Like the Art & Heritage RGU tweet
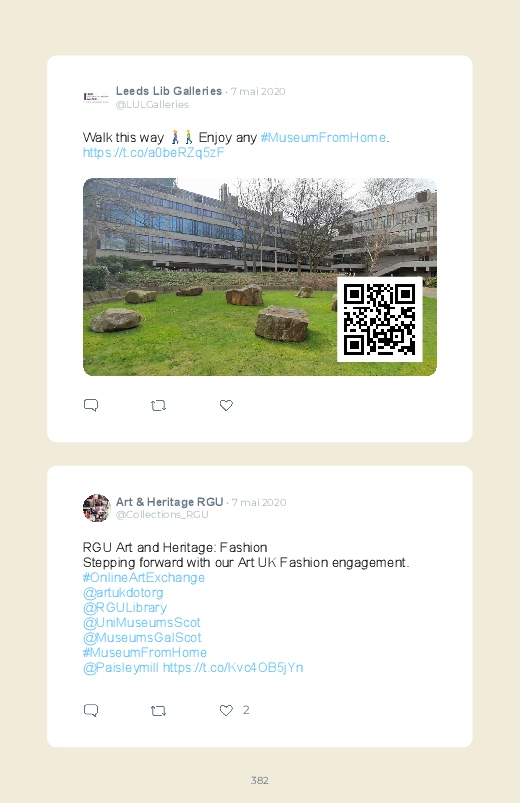The height and width of the screenshot is (803, 520). [x=226, y=710]
